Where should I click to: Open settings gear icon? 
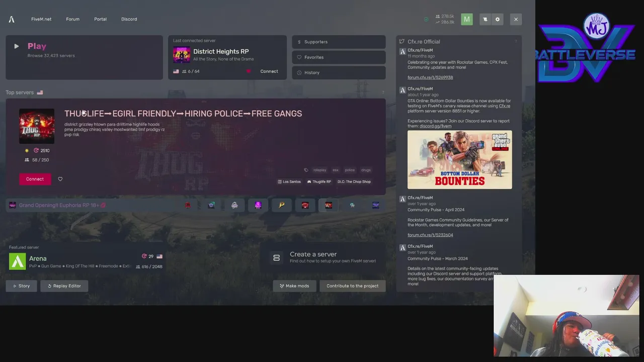498,19
